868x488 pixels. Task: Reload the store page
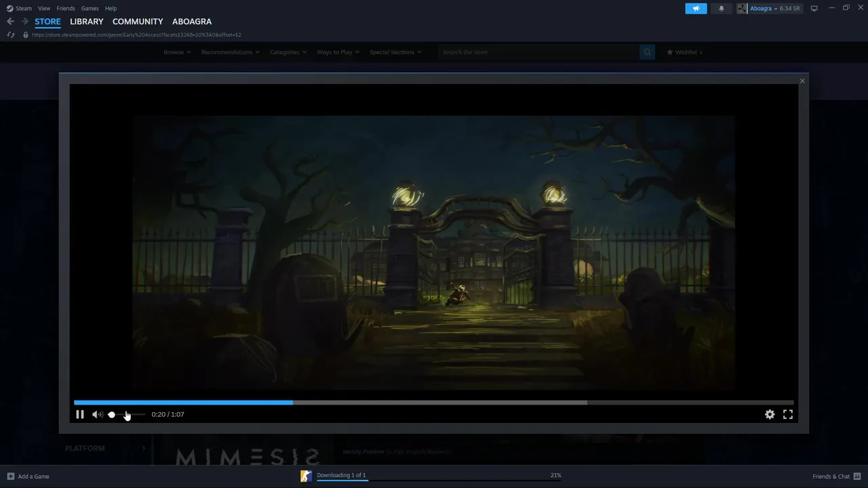10,35
